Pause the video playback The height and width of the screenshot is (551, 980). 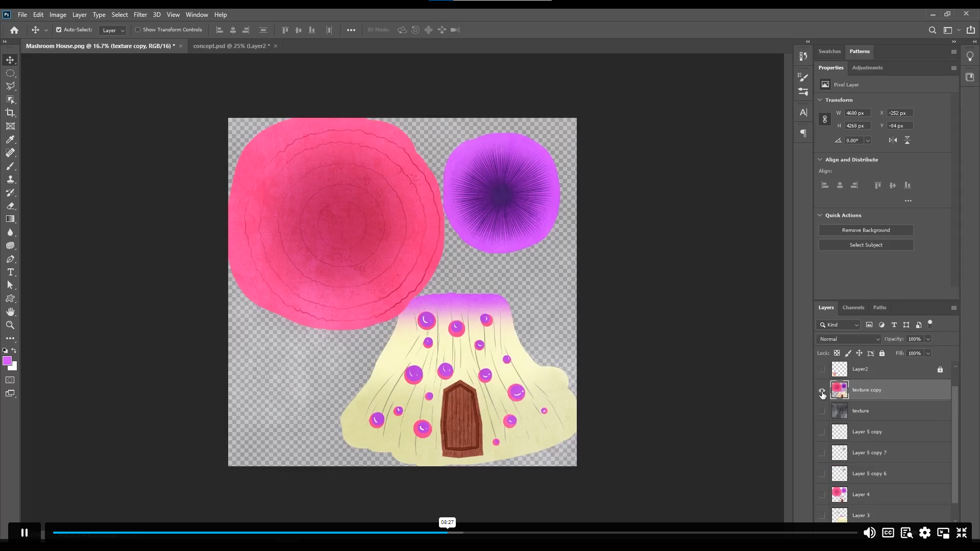point(23,532)
